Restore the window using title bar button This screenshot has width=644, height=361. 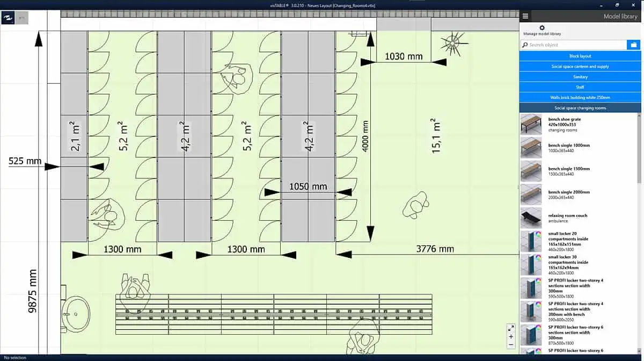click(x=617, y=4)
